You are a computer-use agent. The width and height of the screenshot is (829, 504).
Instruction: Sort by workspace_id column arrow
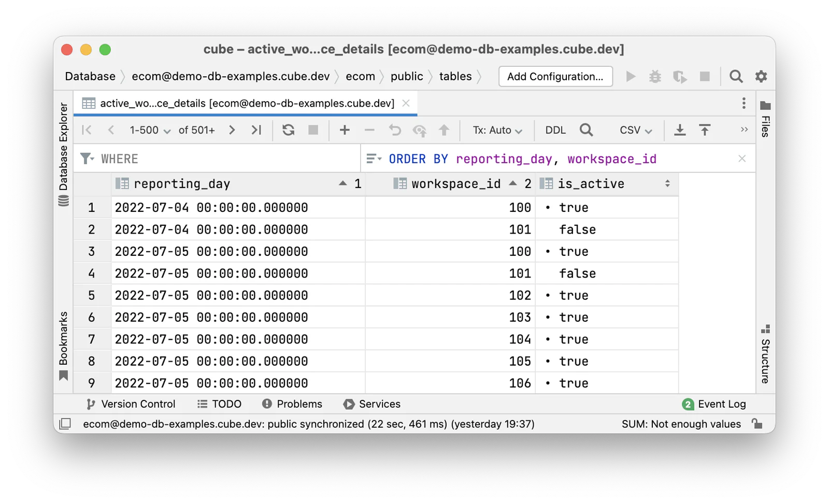point(513,183)
